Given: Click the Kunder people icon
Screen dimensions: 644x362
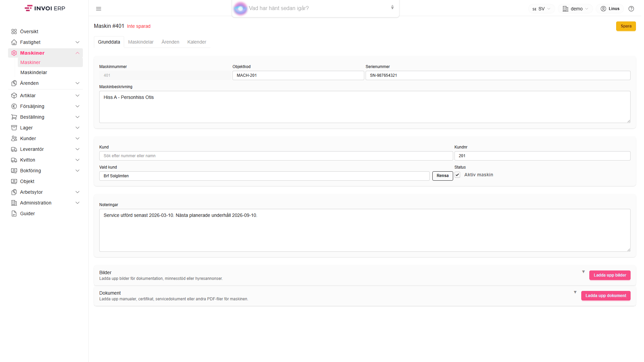Looking at the screenshot, I should [x=14, y=138].
